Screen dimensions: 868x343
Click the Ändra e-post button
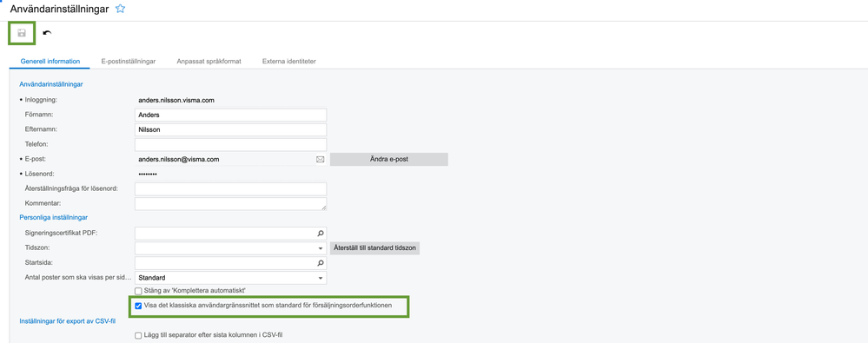(x=389, y=159)
